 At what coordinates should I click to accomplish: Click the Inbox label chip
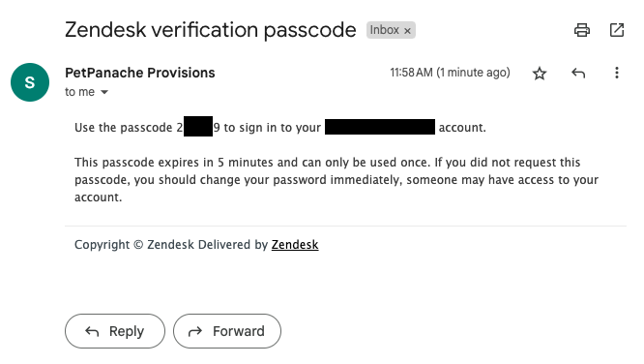[391, 30]
